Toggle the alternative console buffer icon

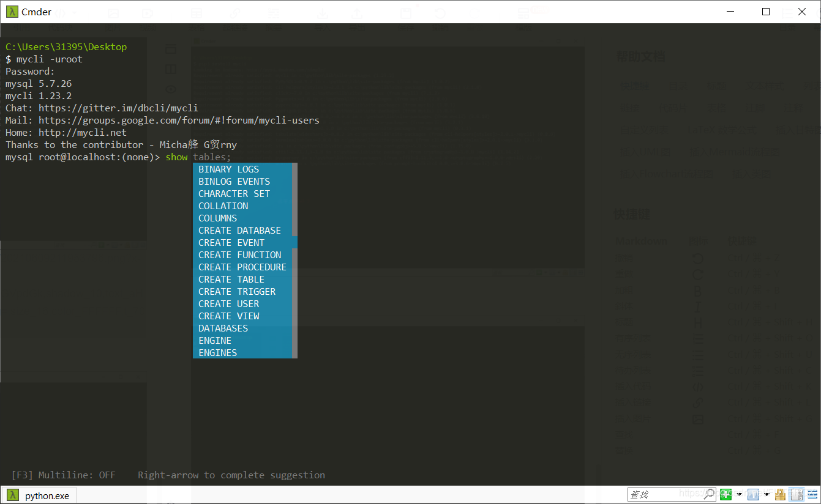pyautogui.click(x=797, y=494)
